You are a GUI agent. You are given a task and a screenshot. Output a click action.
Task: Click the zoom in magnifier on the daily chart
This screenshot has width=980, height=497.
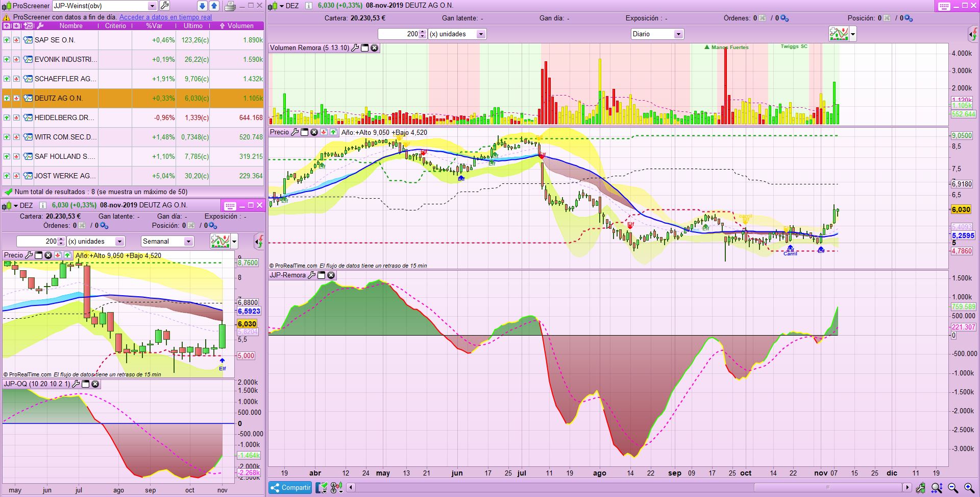[968, 488]
